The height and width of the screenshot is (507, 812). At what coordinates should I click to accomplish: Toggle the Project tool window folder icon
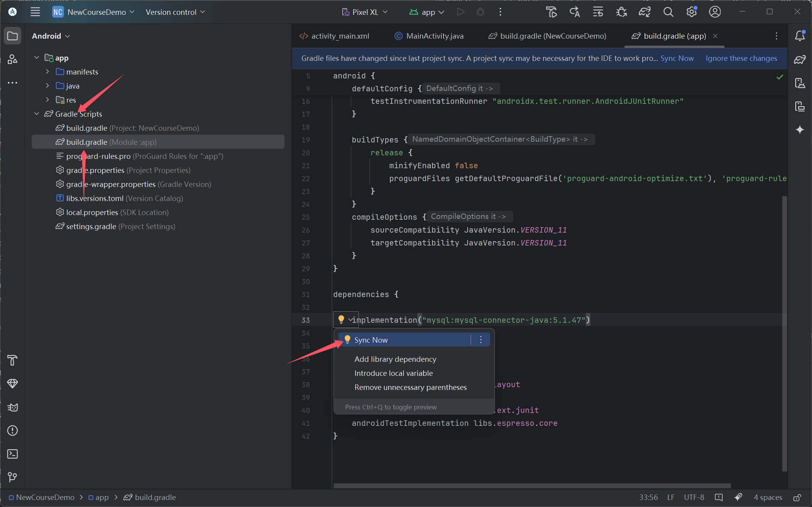[12, 36]
